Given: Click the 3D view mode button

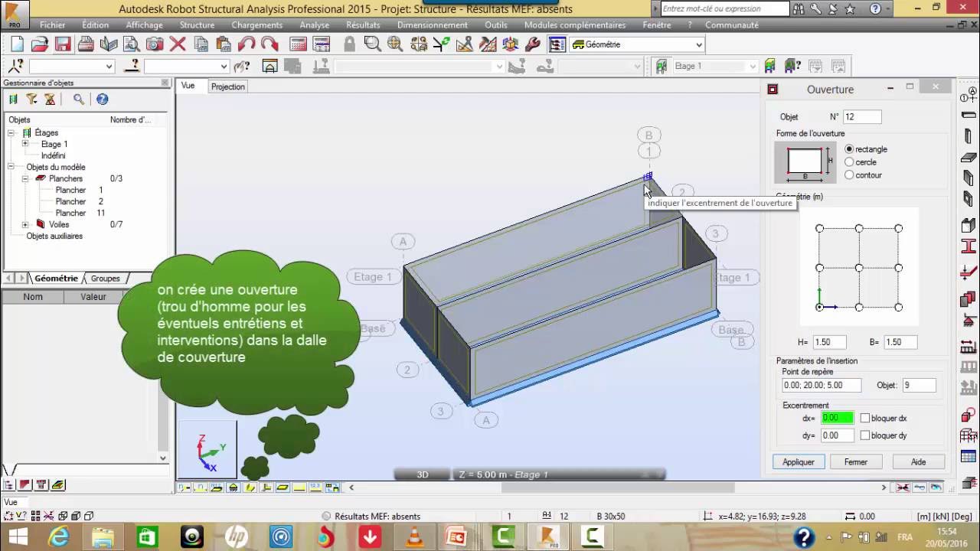Looking at the screenshot, I should point(422,474).
